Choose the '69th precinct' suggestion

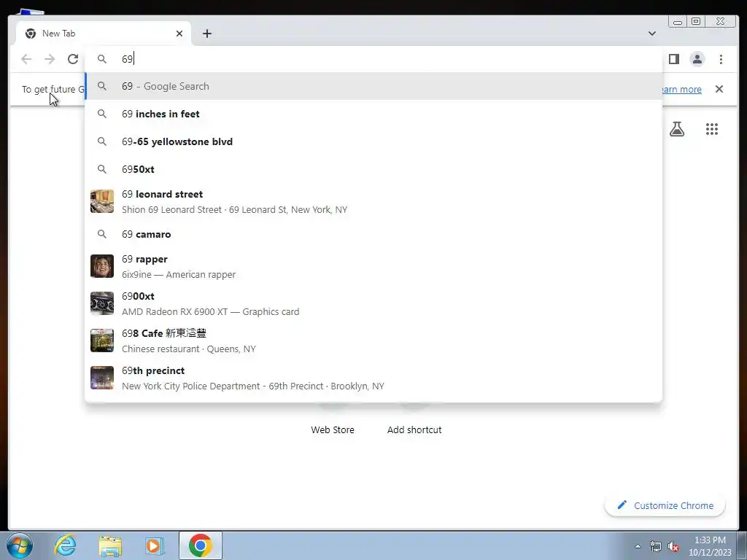pyautogui.click(x=373, y=378)
